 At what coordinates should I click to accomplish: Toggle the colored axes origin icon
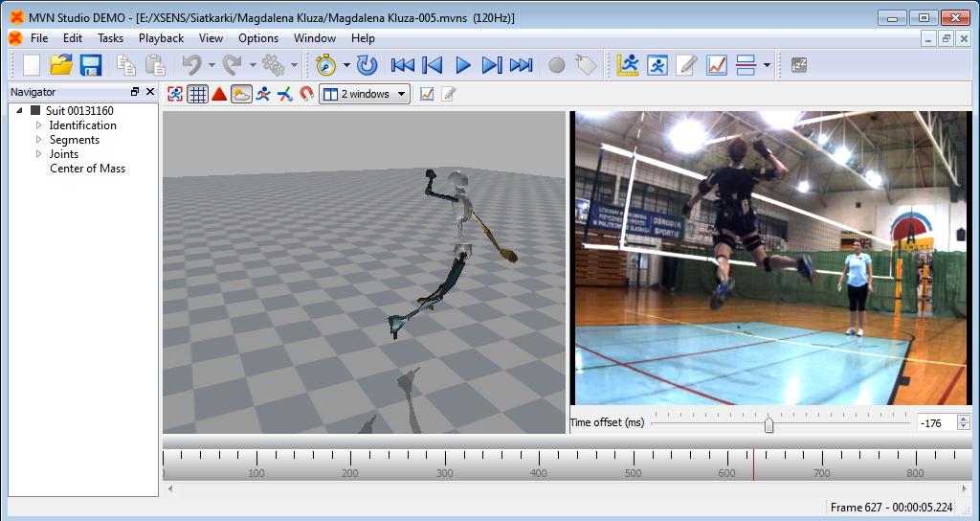click(285, 94)
